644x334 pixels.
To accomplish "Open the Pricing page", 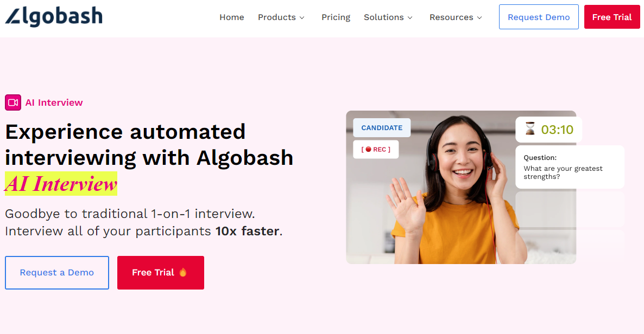I will (336, 17).
